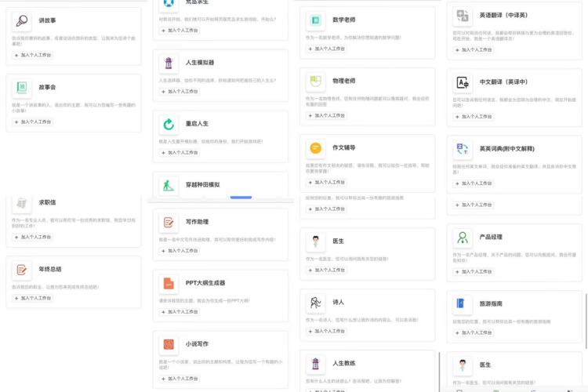The height and width of the screenshot is (392, 588).
Task: Click 加入个人工作台 under 诗人
Action: pyautogui.click(x=327, y=331)
